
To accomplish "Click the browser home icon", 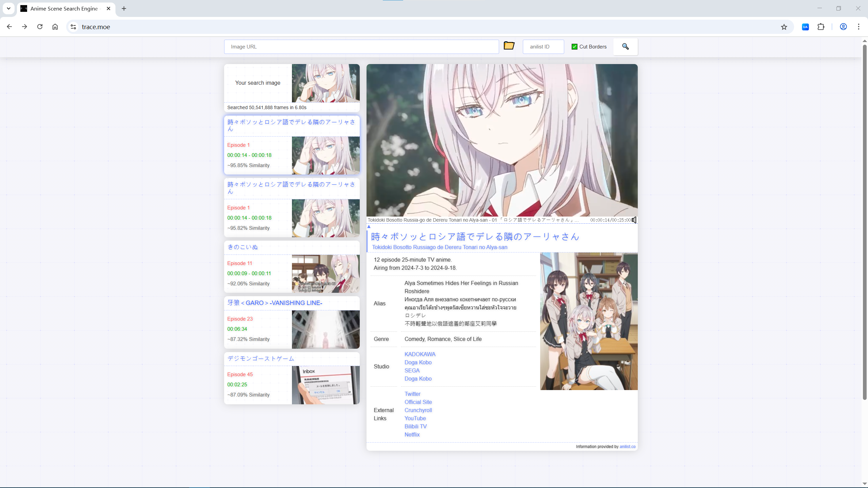I will point(55,27).
